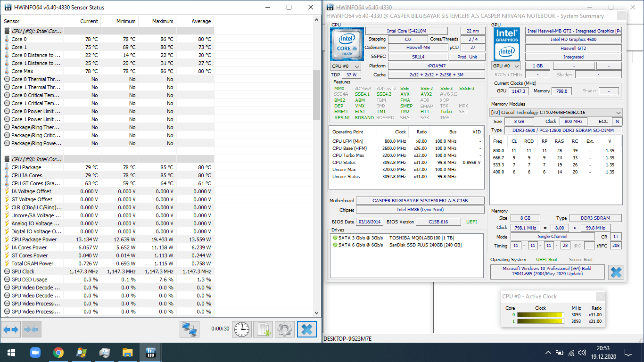Click the circle icon beside GPU Clock
Image resolution: width=644 pixels, height=362 pixels.
tap(7, 271)
